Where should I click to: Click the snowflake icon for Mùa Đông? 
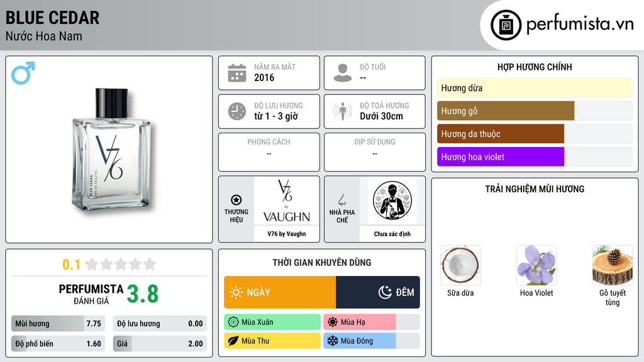[x=333, y=341]
